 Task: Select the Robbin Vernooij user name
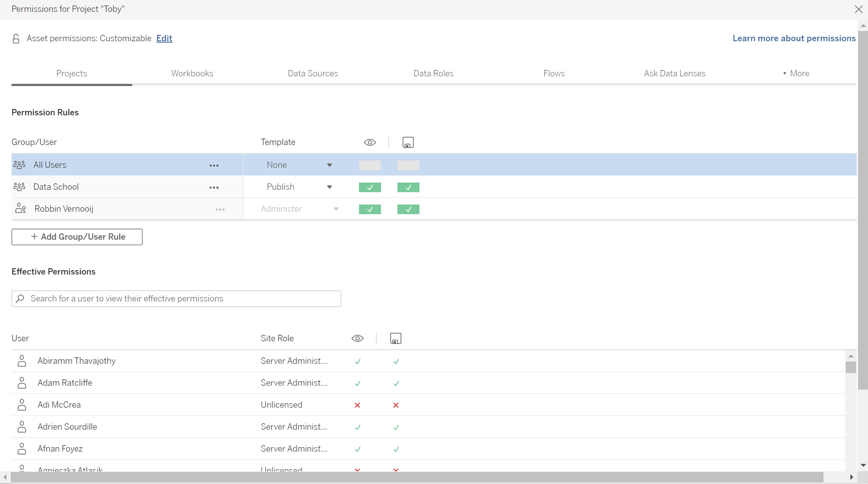pyautogui.click(x=64, y=209)
